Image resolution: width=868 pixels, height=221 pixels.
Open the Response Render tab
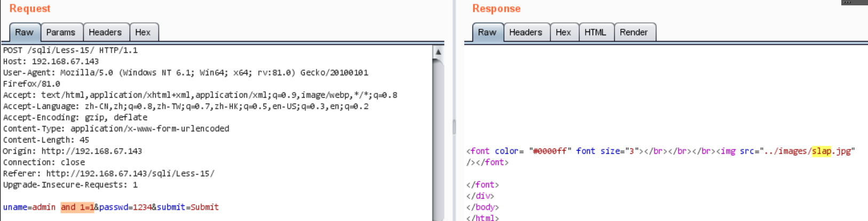(634, 32)
